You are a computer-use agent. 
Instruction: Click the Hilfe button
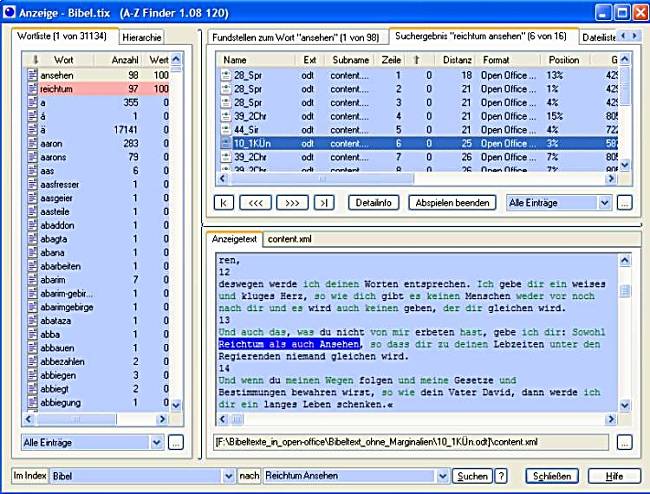pyautogui.click(x=614, y=476)
